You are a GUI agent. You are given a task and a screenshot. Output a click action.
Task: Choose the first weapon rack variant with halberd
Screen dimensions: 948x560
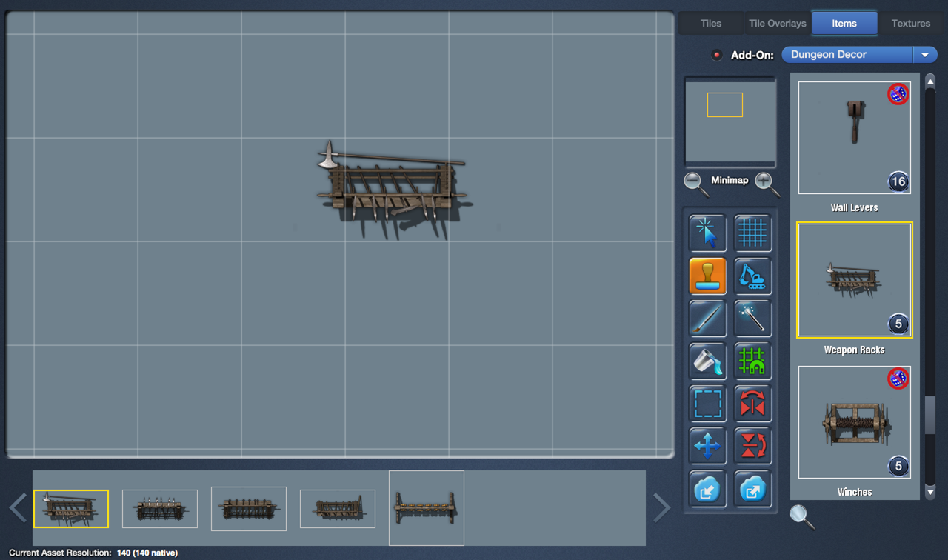(71, 509)
